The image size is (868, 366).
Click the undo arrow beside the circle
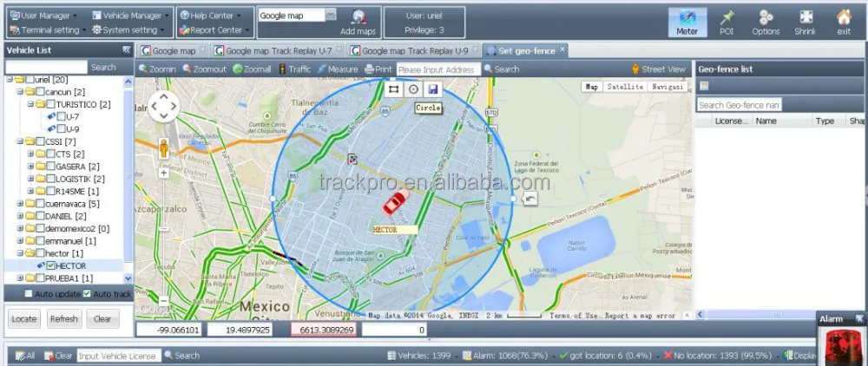(529, 199)
